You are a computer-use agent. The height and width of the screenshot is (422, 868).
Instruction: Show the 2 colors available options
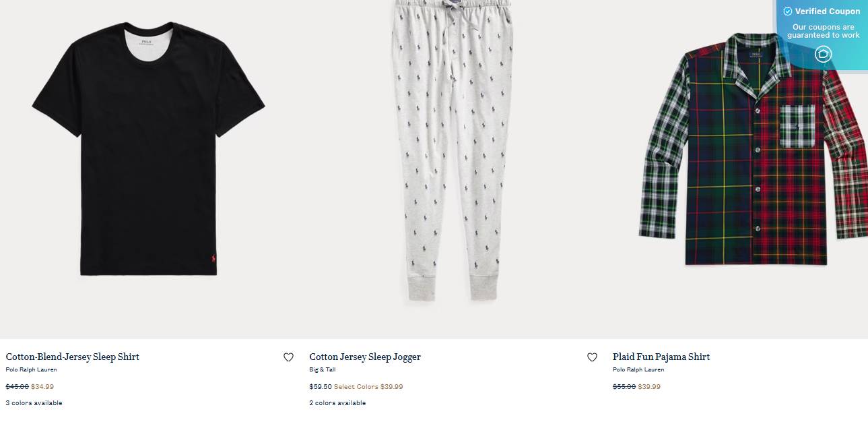pyautogui.click(x=337, y=403)
